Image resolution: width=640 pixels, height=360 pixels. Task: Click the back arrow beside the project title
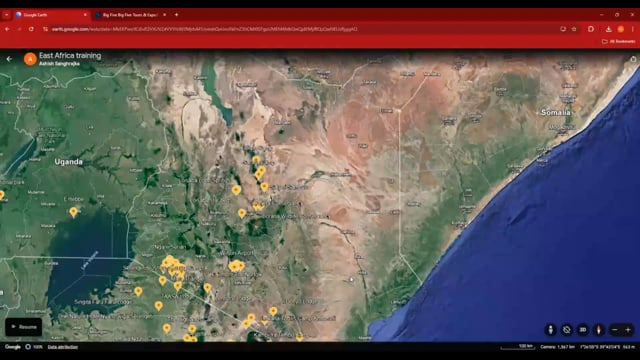(x=9, y=59)
